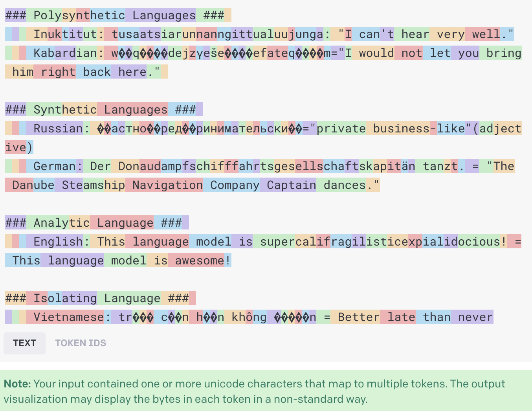
Task: Click the Vietnamese word 'không'
Action: click(x=249, y=317)
